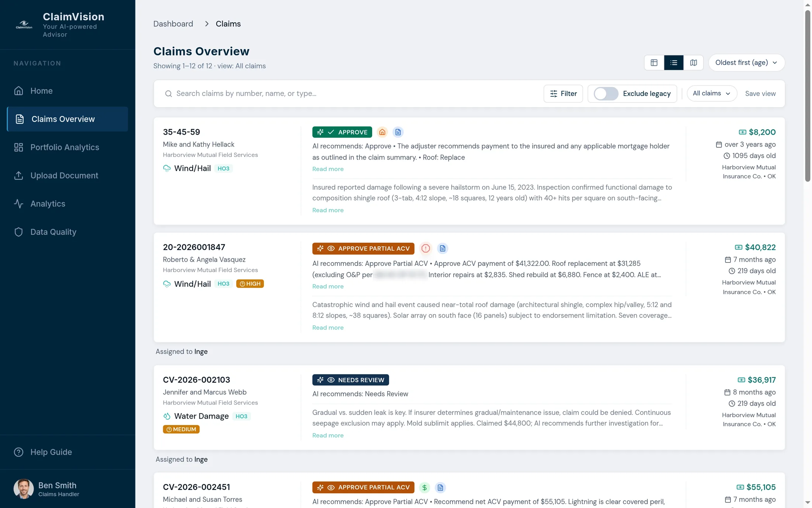Image resolution: width=812 pixels, height=508 pixels.
Task: Click the NEEDS REVIEW badge
Action: point(350,380)
